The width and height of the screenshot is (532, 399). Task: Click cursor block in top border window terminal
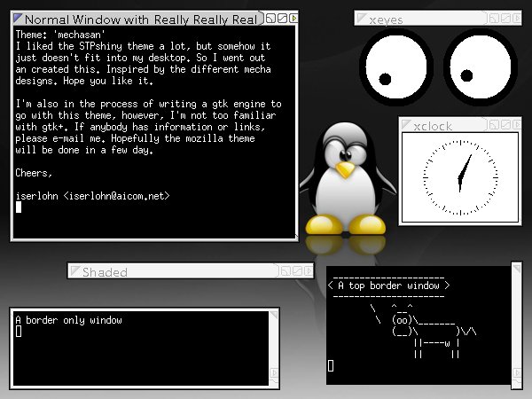[331, 365]
